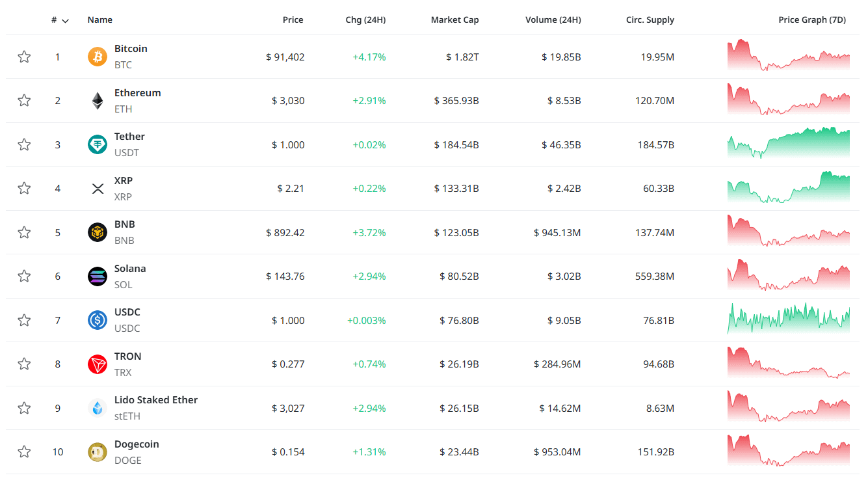View Bitcoin's 7-day price graph
This screenshot has height=484, width=868.
point(788,56)
